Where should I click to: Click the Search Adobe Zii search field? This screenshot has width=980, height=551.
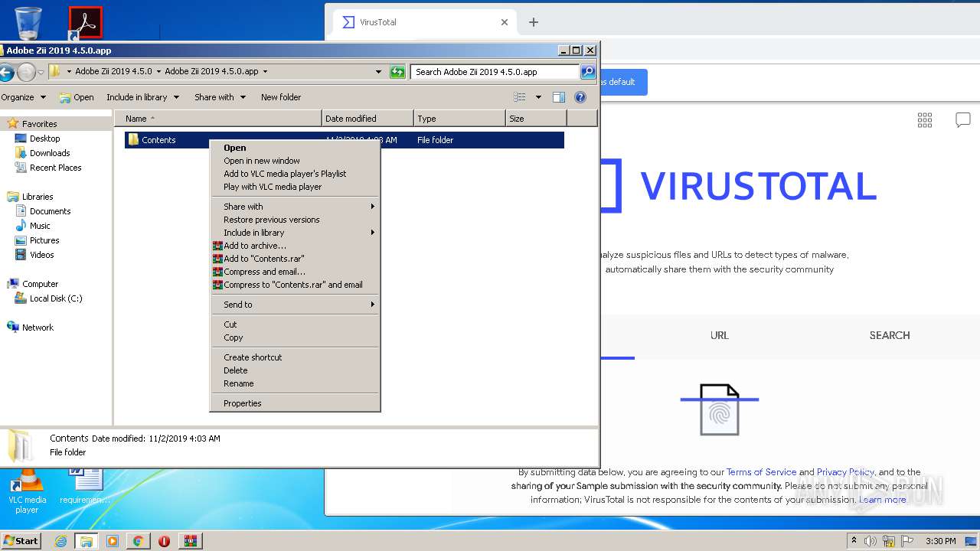coord(495,72)
